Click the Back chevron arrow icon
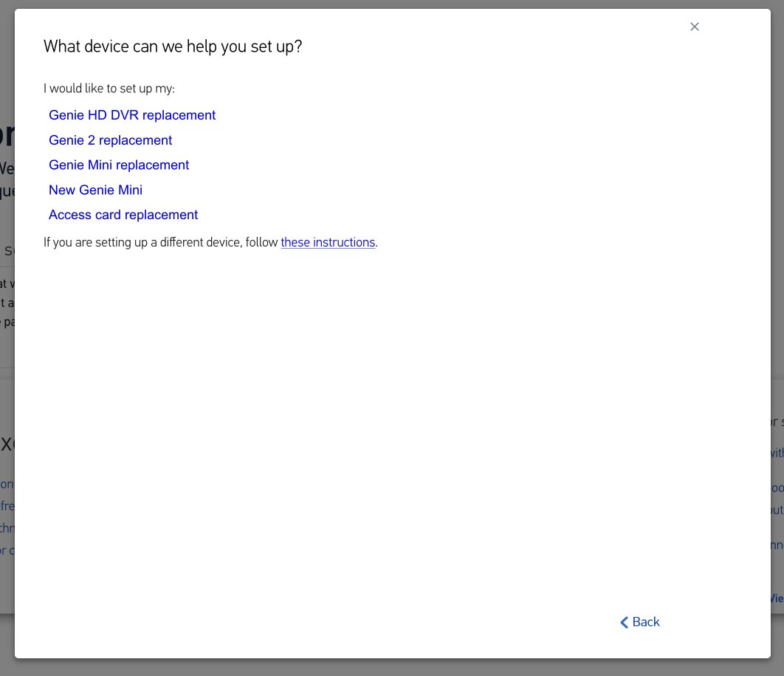 click(624, 622)
